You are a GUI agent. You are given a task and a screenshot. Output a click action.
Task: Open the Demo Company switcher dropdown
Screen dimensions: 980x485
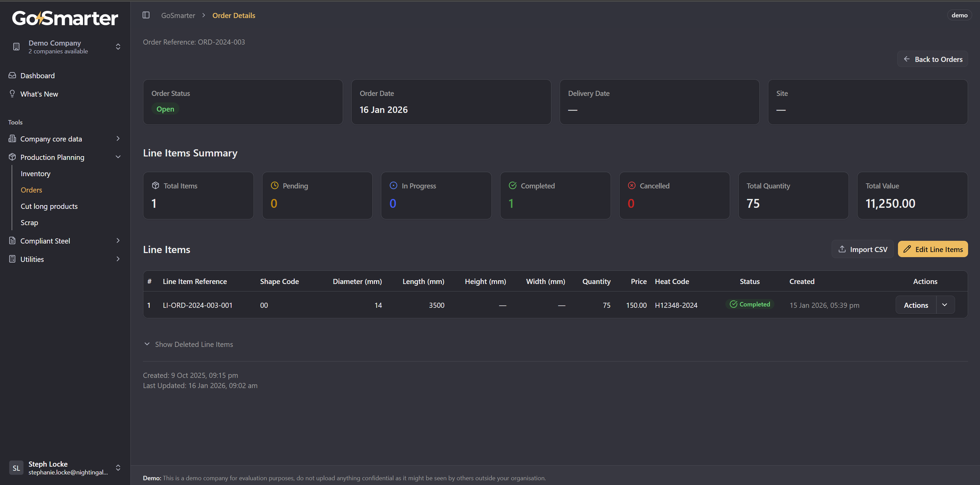click(x=118, y=47)
